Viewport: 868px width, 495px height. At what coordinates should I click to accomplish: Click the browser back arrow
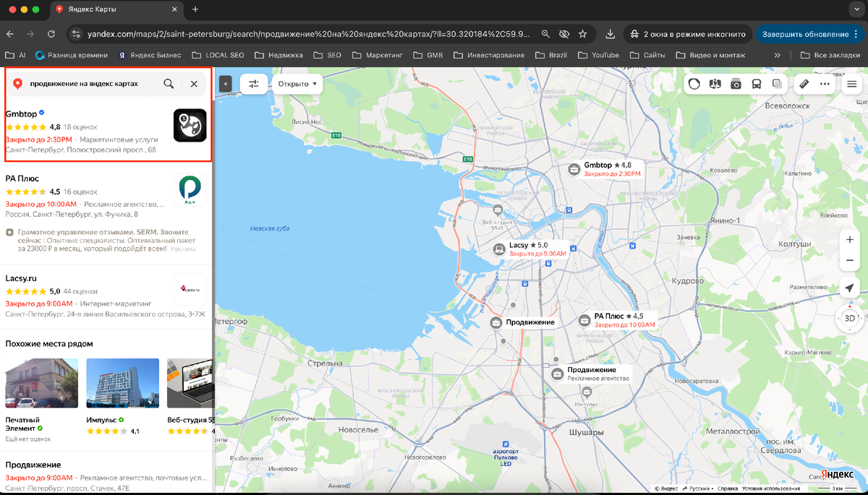pyautogui.click(x=12, y=34)
